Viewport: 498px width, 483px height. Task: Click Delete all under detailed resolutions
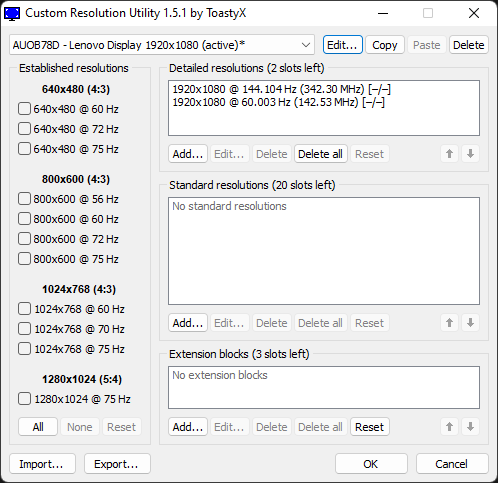(x=321, y=154)
